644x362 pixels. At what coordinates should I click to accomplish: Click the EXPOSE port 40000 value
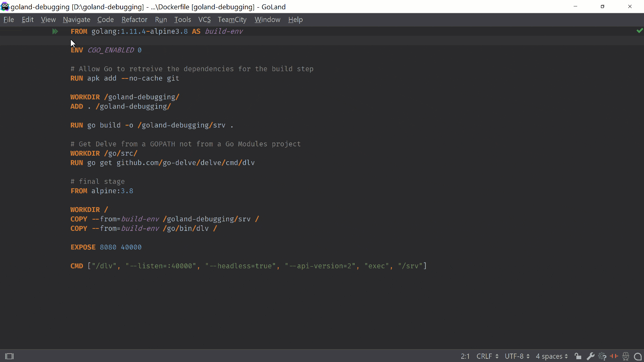(131, 247)
